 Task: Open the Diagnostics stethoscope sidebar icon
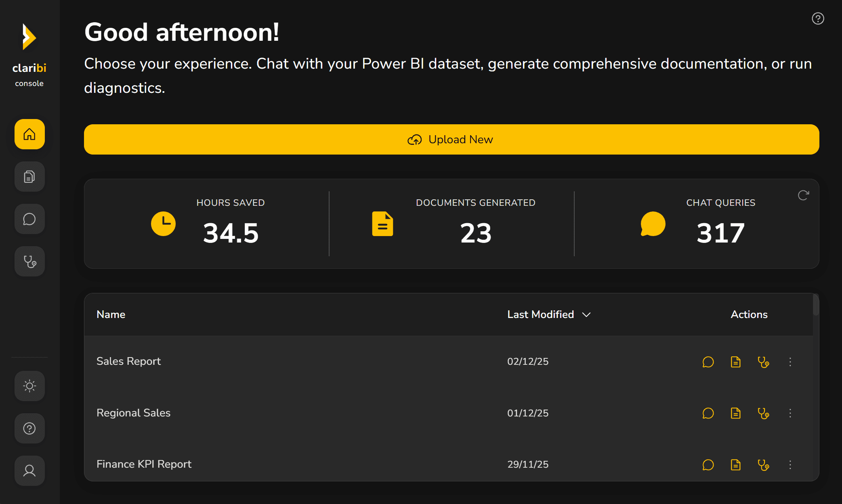(x=29, y=261)
